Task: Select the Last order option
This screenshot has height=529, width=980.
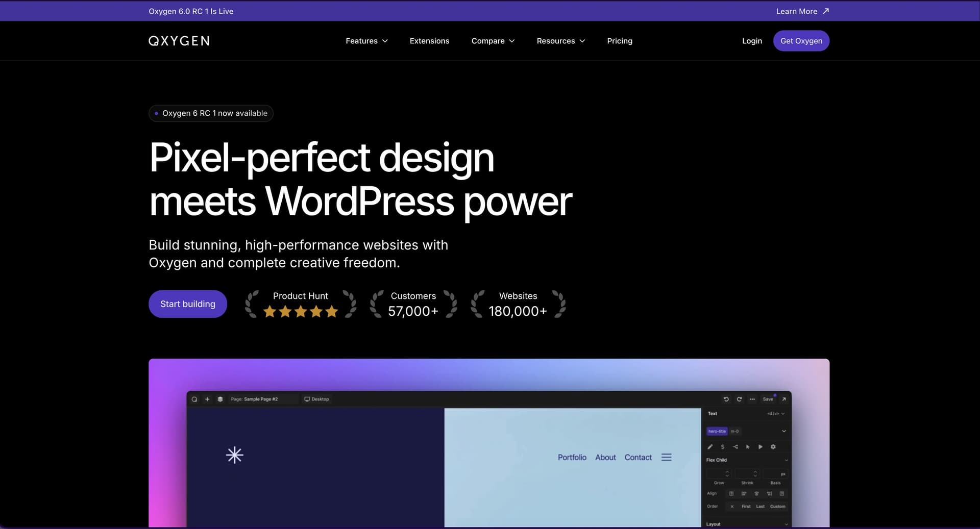Action: (761, 507)
